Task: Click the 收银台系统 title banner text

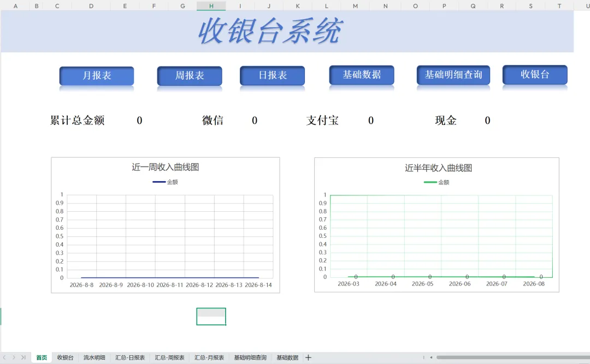Action: pos(270,31)
